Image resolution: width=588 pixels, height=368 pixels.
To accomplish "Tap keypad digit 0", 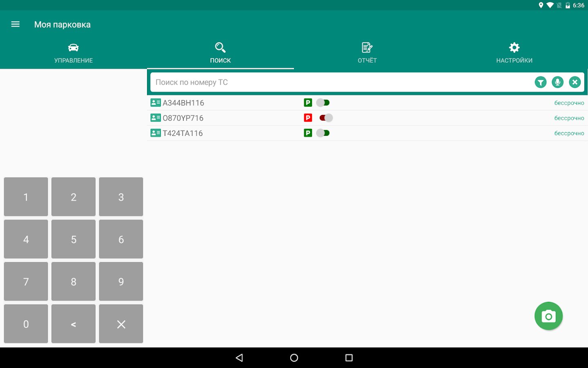I will 26,324.
